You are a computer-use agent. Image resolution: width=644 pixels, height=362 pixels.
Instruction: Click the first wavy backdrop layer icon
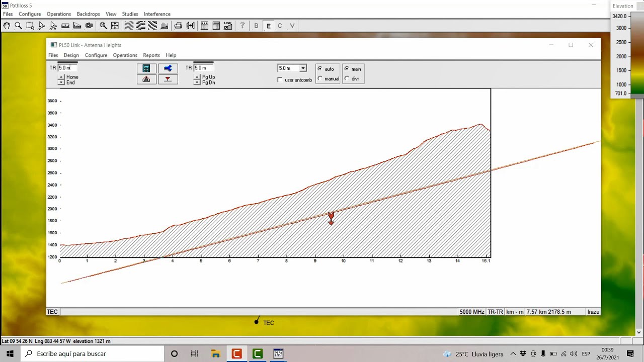tap(129, 26)
